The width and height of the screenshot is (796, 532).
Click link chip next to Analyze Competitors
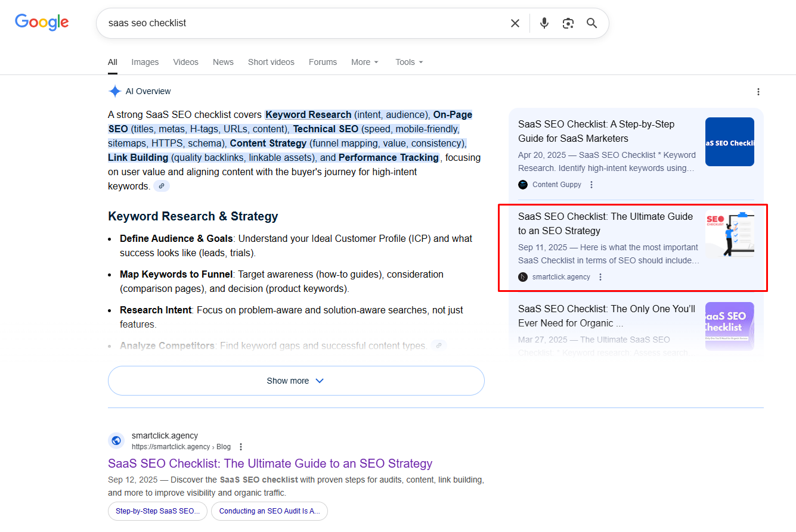pos(438,346)
